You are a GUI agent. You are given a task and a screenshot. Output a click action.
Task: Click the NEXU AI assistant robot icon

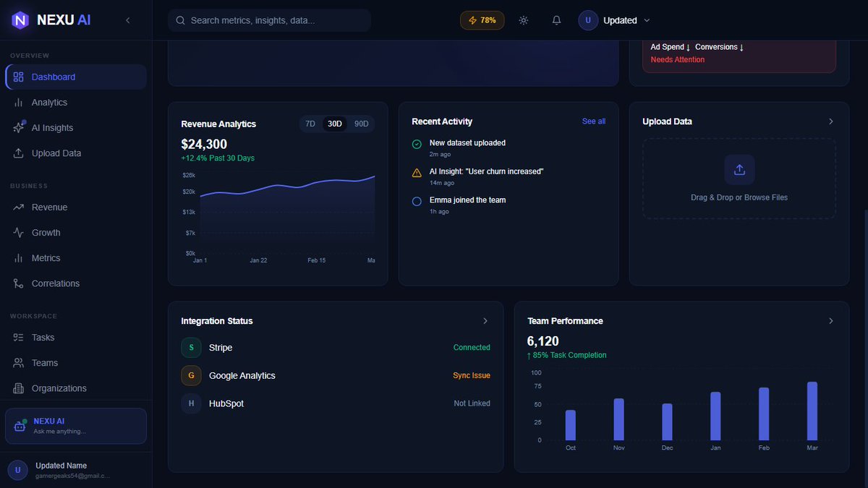(20, 426)
